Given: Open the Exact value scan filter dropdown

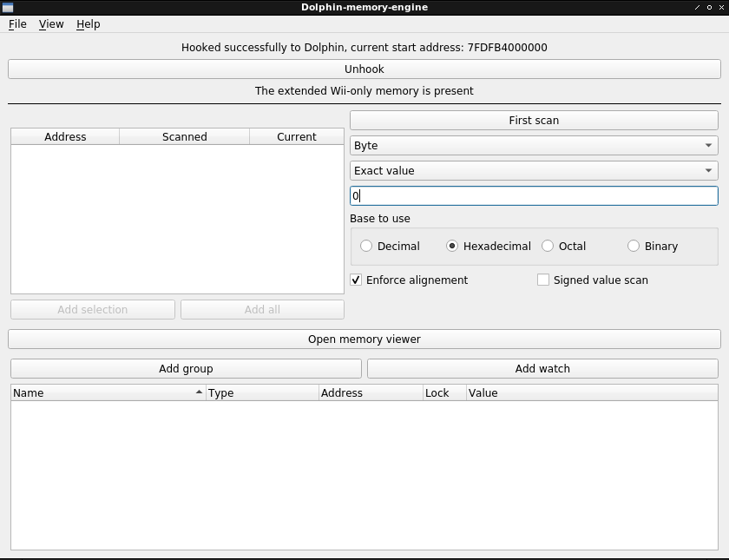Looking at the screenshot, I should click(x=534, y=171).
